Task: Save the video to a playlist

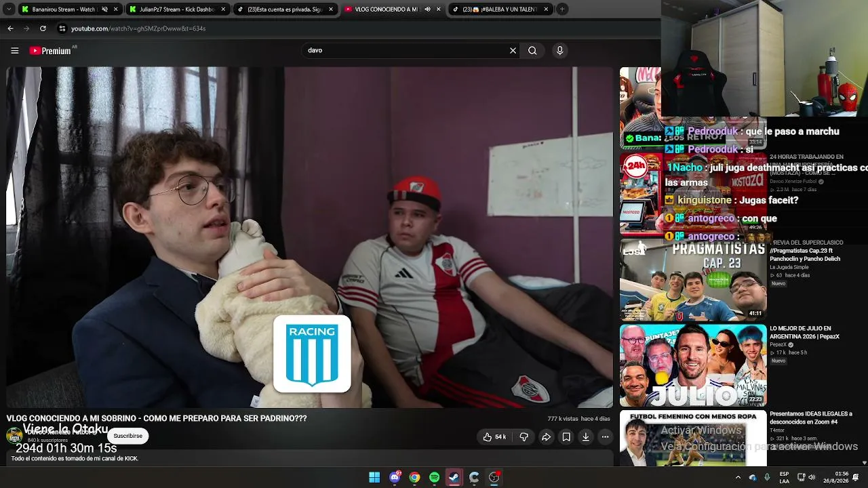Action: coord(566,437)
